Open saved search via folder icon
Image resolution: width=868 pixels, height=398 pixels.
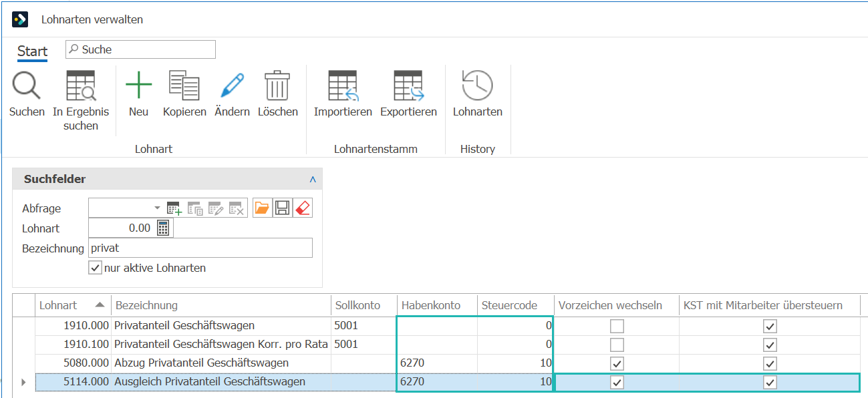(x=263, y=208)
